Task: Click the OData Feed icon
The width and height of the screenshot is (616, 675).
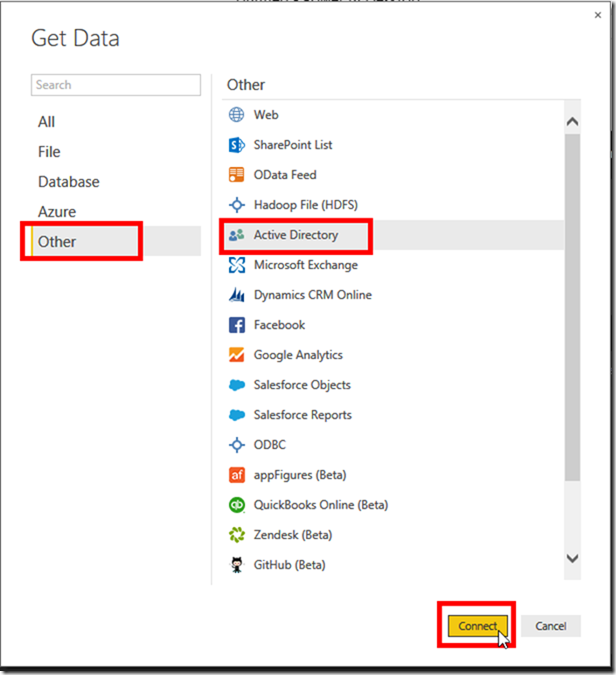Action: [236, 175]
